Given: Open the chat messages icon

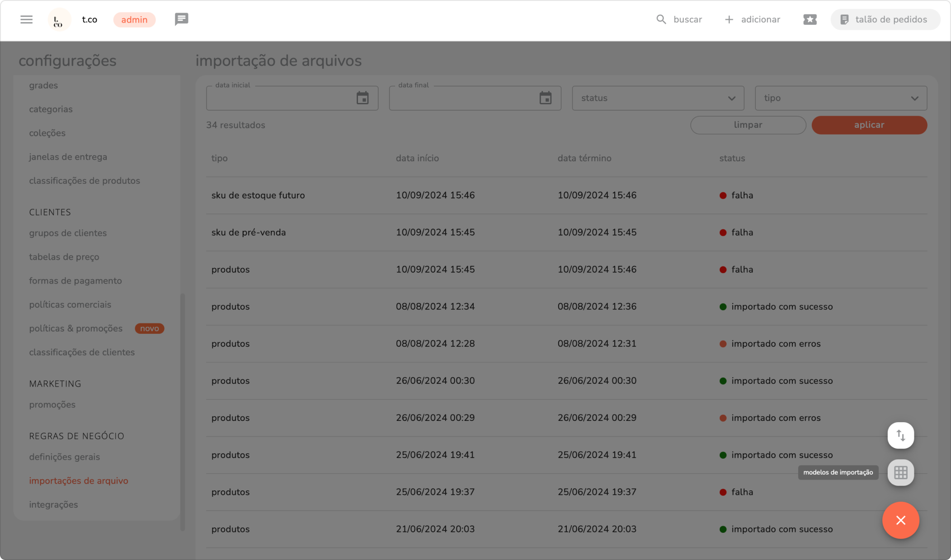Looking at the screenshot, I should click(181, 19).
